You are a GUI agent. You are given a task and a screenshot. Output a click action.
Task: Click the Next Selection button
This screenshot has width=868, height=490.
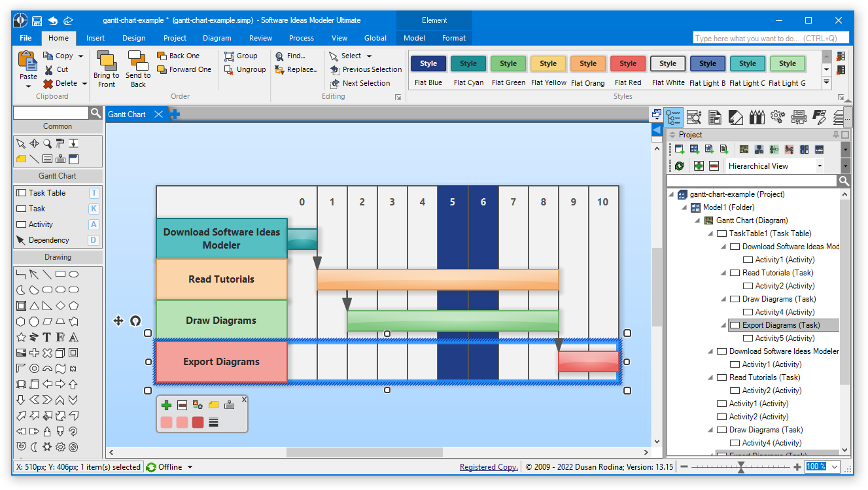(360, 83)
